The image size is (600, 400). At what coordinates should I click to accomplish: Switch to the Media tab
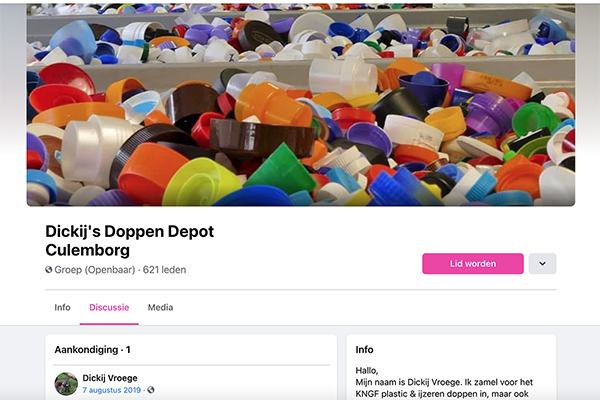pos(160,307)
